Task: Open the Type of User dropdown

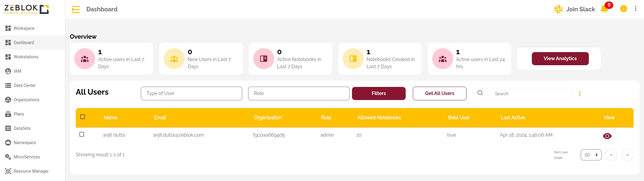Action: (191, 93)
